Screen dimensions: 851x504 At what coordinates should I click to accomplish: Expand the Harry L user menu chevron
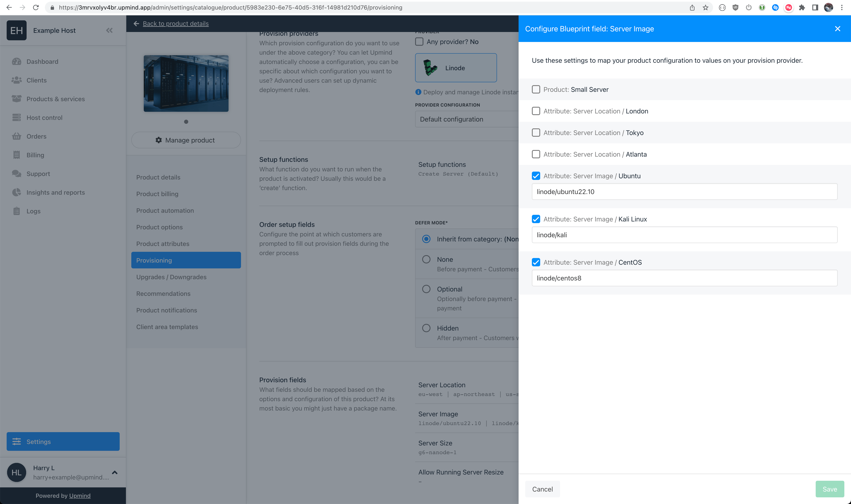click(x=115, y=472)
